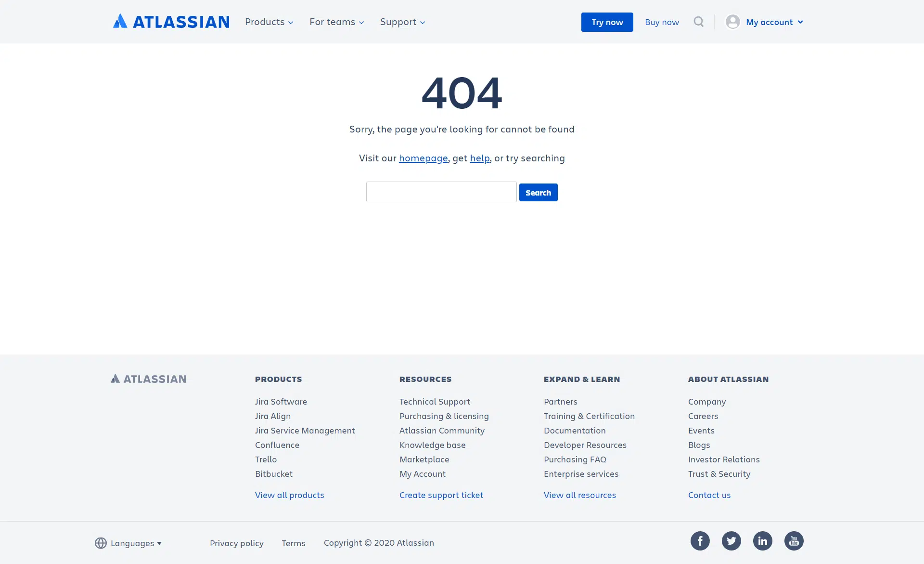Screen dimensions: 924x564
Task: Focus the 404 page search field
Action: (x=441, y=192)
